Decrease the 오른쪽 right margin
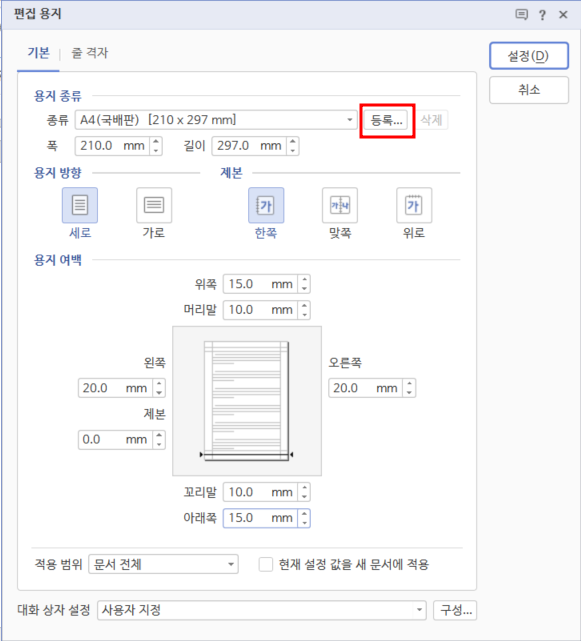 409,393
